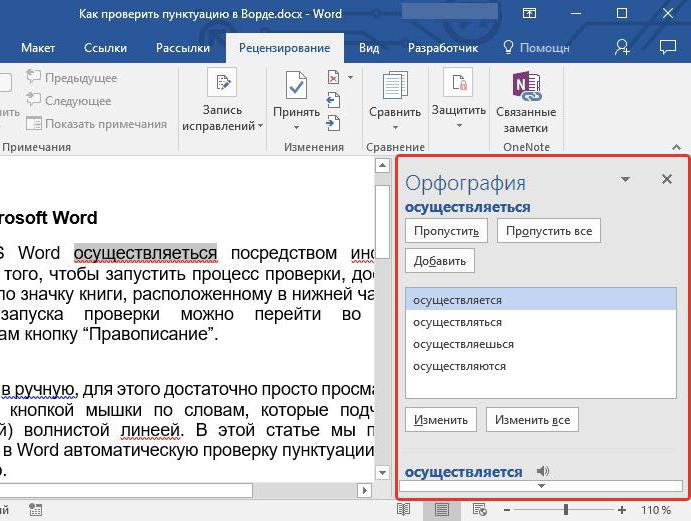Screen dimensions: 691x521
Task: Open the Макет tab
Action: click(38, 48)
